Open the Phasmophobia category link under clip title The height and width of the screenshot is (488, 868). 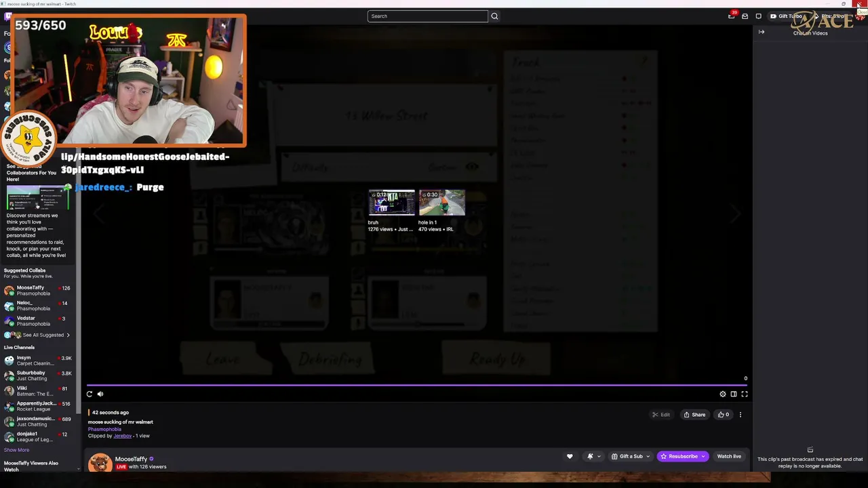click(x=104, y=429)
